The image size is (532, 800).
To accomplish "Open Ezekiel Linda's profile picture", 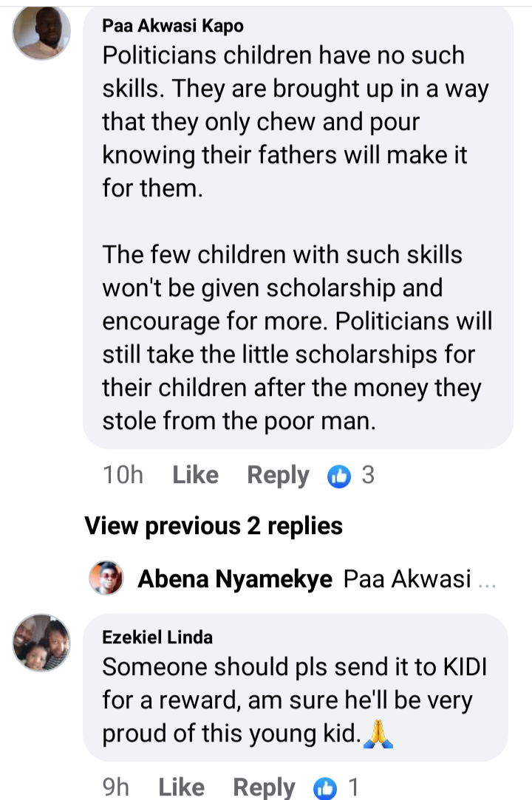I will (41, 643).
